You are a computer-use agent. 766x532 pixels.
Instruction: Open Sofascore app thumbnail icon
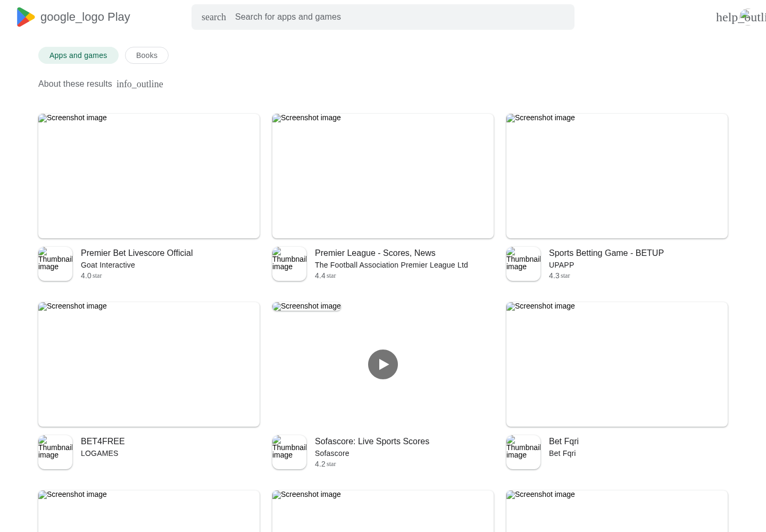[289, 452]
